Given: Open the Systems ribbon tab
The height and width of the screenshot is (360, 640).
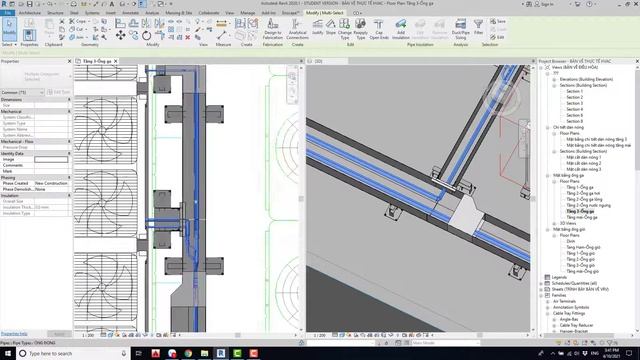Looking at the screenshot, I should point(92,13).
